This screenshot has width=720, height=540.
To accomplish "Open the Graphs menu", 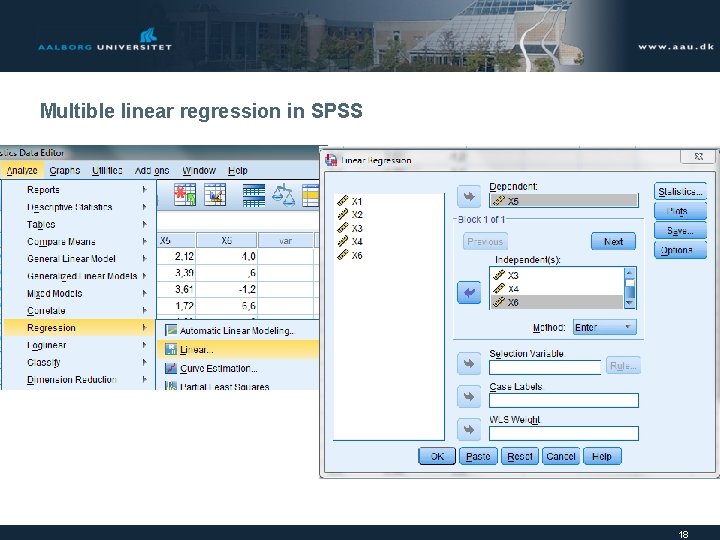I will [65, 170].
